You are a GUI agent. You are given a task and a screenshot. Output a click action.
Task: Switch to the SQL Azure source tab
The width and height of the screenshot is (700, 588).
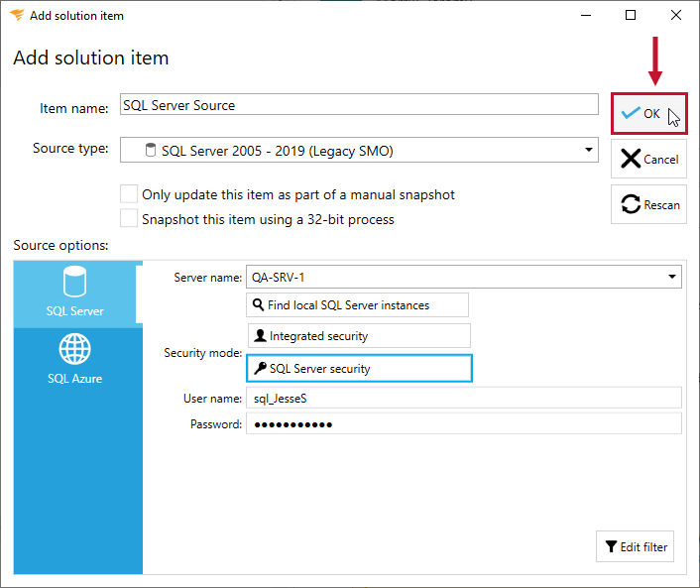77,361
